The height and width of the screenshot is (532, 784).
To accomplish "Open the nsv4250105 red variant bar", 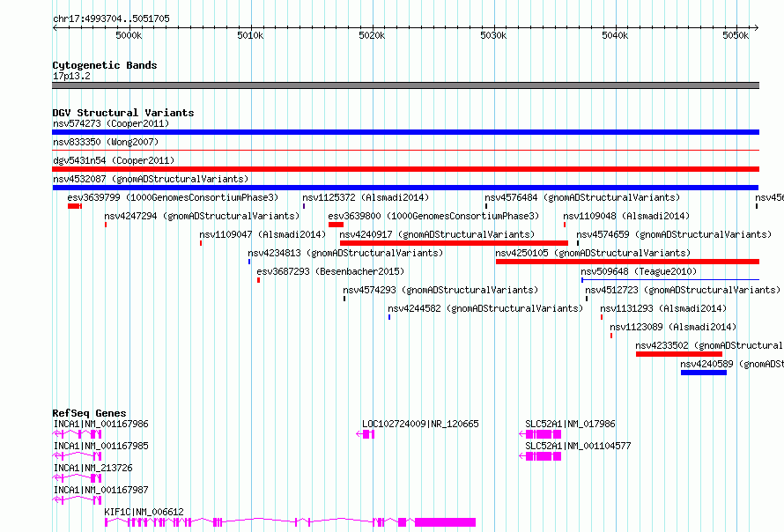I will (627, 262).
